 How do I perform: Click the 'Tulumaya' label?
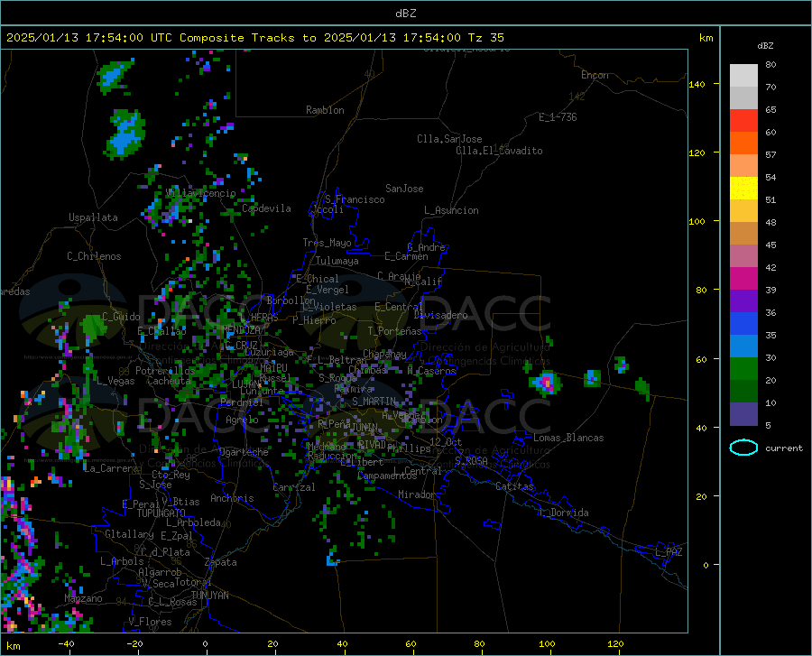pyautogui.click(x=337, y=261)
